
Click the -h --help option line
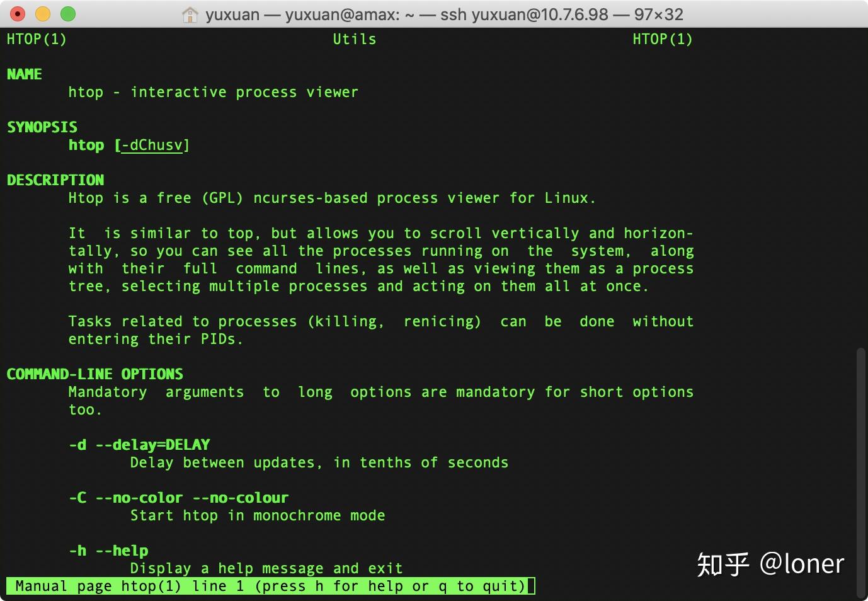point(107,550)
